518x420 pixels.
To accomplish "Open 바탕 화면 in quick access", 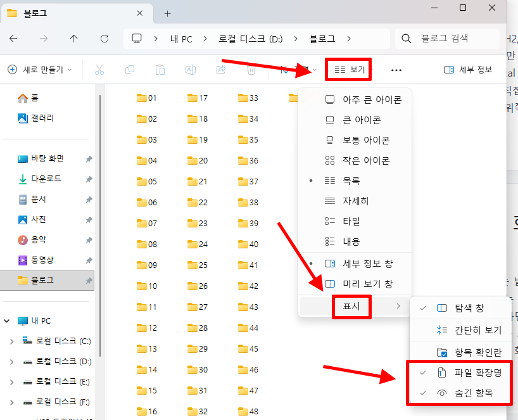I will (41, 158).
